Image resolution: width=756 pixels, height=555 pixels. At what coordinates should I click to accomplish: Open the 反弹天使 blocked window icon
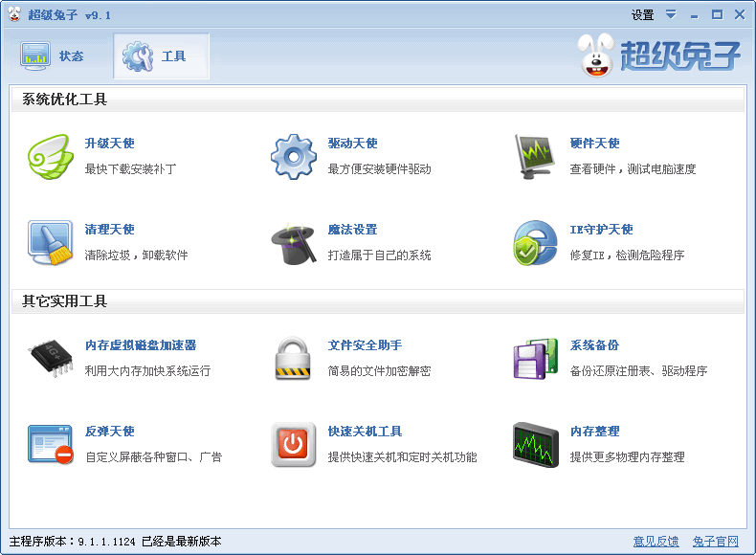50,444
